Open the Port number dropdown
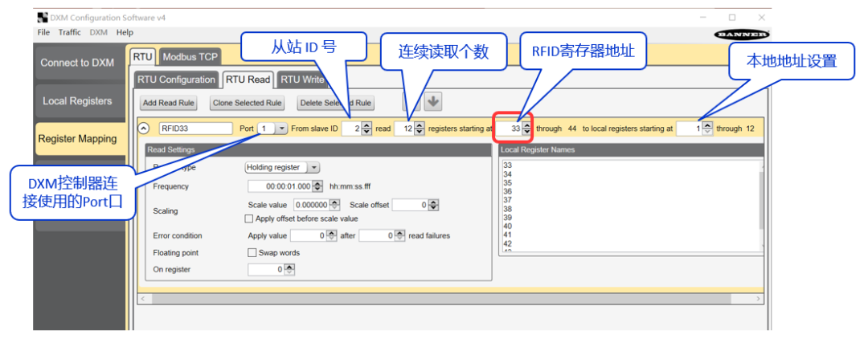Image resolution: width=868 pixels, height=339 pixels. click(x=281, y=128)
